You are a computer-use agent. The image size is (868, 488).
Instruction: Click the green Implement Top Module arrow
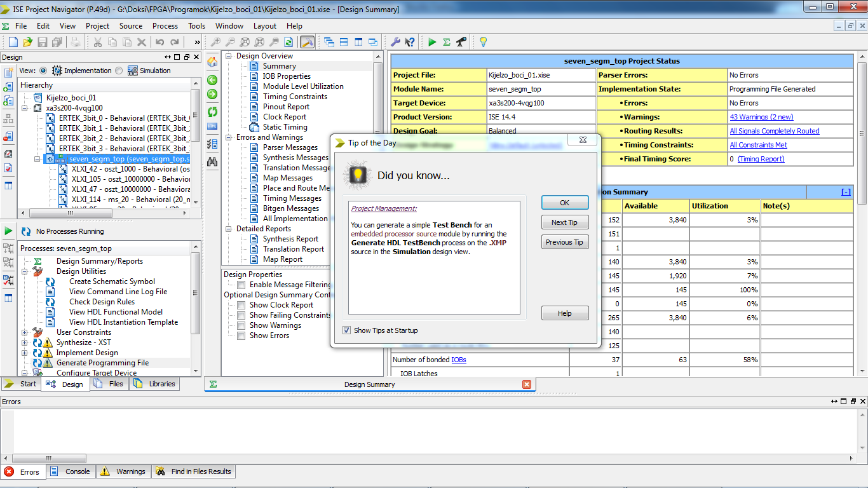coord(432,42)
